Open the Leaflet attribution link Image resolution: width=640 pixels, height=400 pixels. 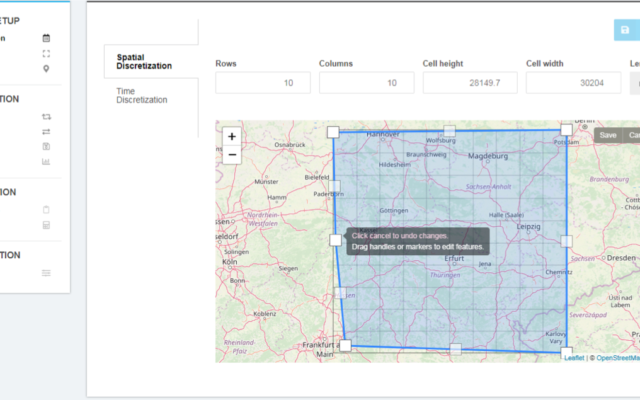(x=574, y=358)
